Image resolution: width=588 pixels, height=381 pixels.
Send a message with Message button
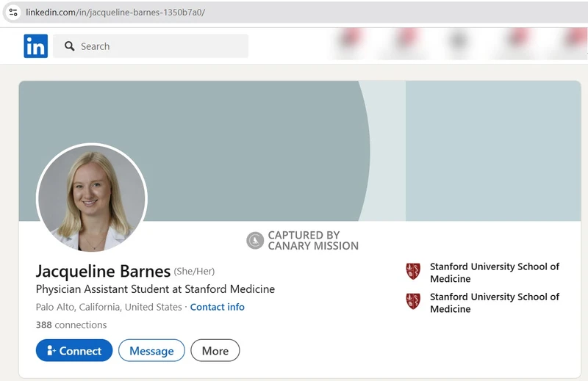tap(151, 351)
